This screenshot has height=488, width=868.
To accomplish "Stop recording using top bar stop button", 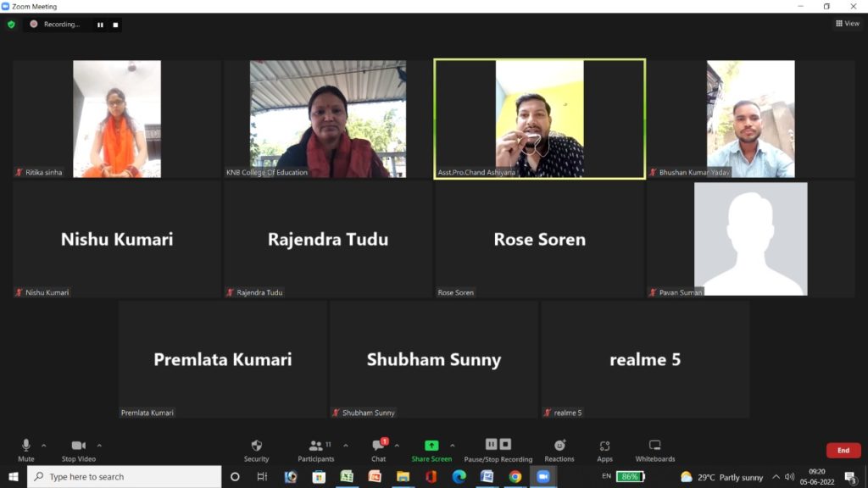I will pyautogui.click(x=115, y=25).
